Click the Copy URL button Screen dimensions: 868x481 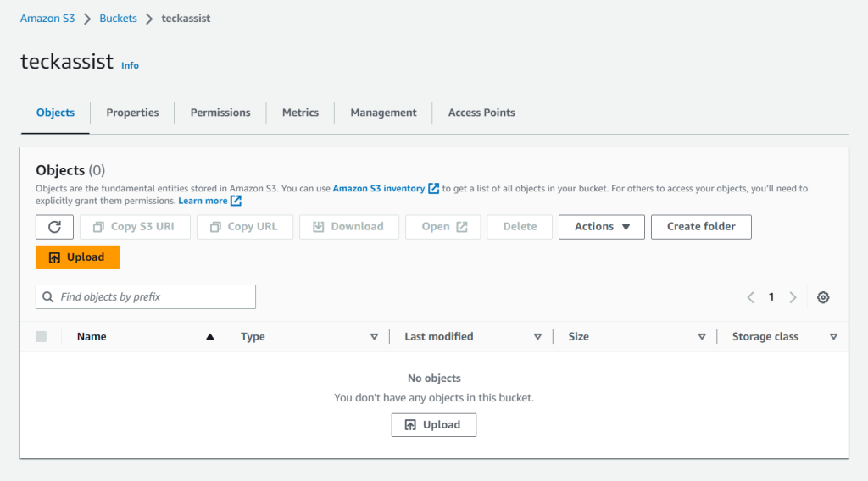pos(244,227)
